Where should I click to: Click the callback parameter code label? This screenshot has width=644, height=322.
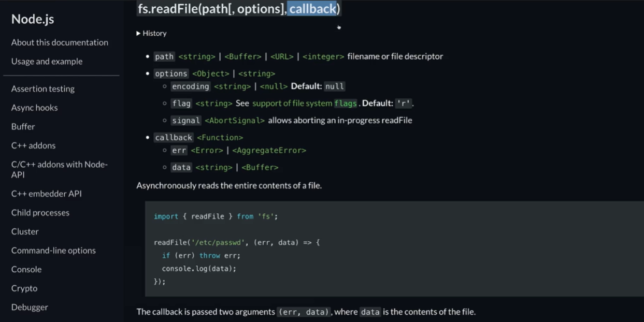click(x=174, y=138)
